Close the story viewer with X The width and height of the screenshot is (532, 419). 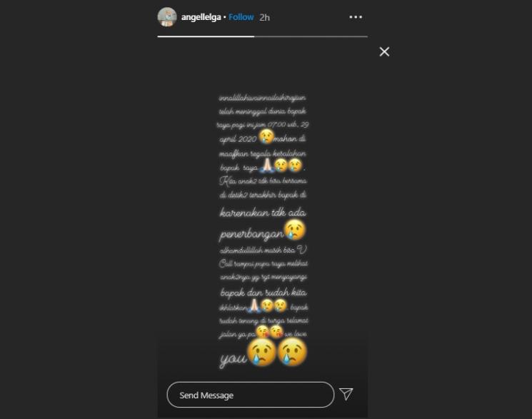click(384, 51)
